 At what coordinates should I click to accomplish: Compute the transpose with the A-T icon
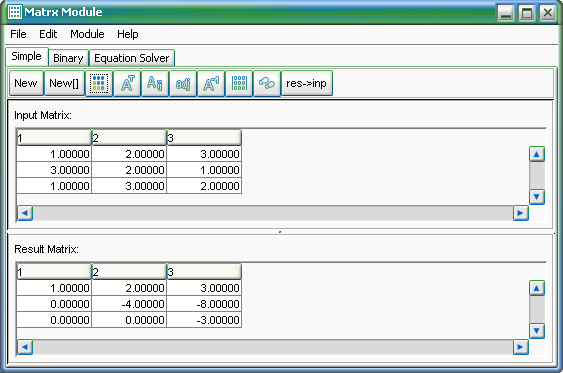click(x=127, y=83)
